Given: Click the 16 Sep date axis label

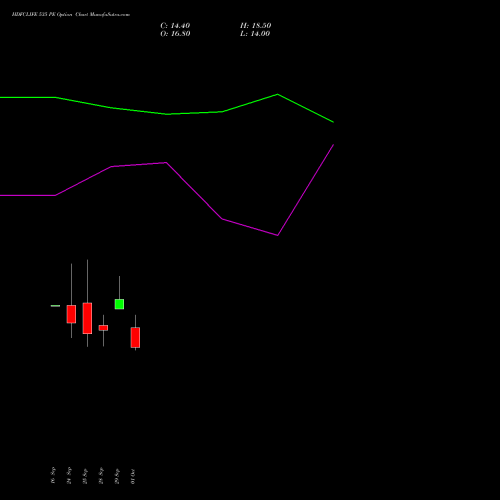Looking at the screenshot, I should pyautogui.click(x=53, y=475).
